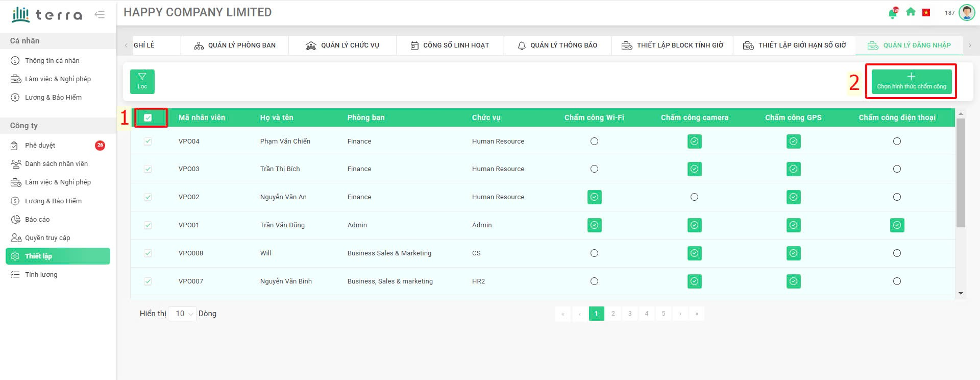Screen dimensions: 980x380
Task: Go to page 2 of the table
Action: pyautogui.click(x=613, y=314)
